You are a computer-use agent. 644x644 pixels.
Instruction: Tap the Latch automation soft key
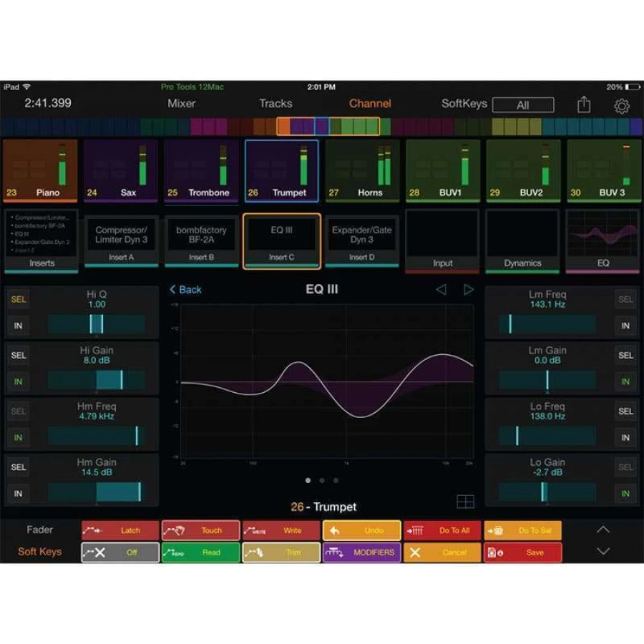pyautogui.click(x=120, y=530)
